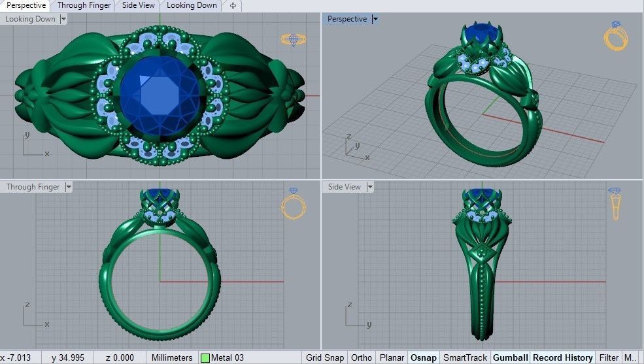The height and width of the screenshot is (364, 644).
Task: Click orange ring icon in Perspective viewport
Action: point(616,36)
